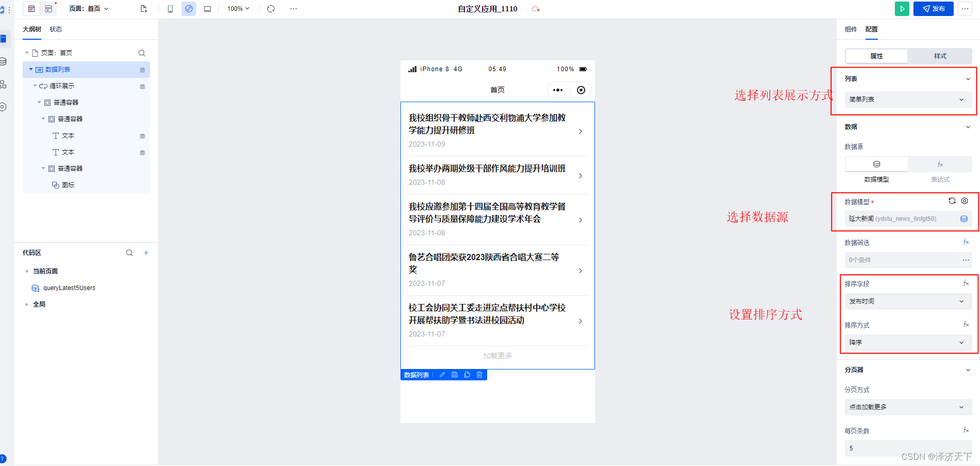This screenshot has width=980, height=466.
Task: Save 数据列表 component as template icon
Action: click(455, 375)
